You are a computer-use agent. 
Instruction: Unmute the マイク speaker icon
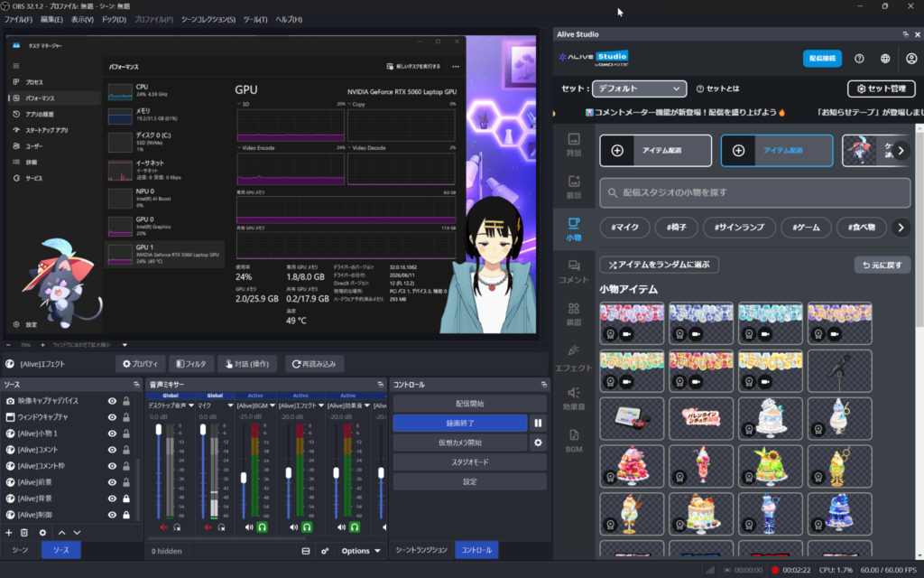[x=208, y=527]
